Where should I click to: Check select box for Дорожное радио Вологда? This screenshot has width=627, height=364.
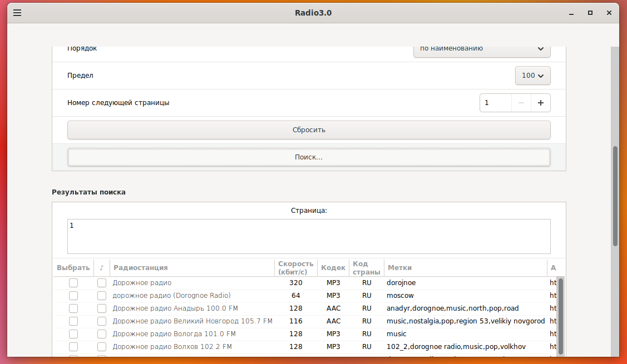point(73,334)
